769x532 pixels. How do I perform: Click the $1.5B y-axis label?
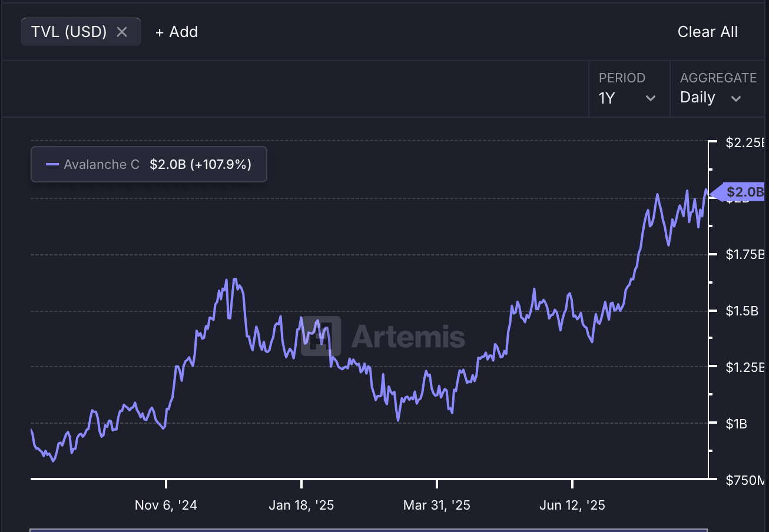[741, 311]
